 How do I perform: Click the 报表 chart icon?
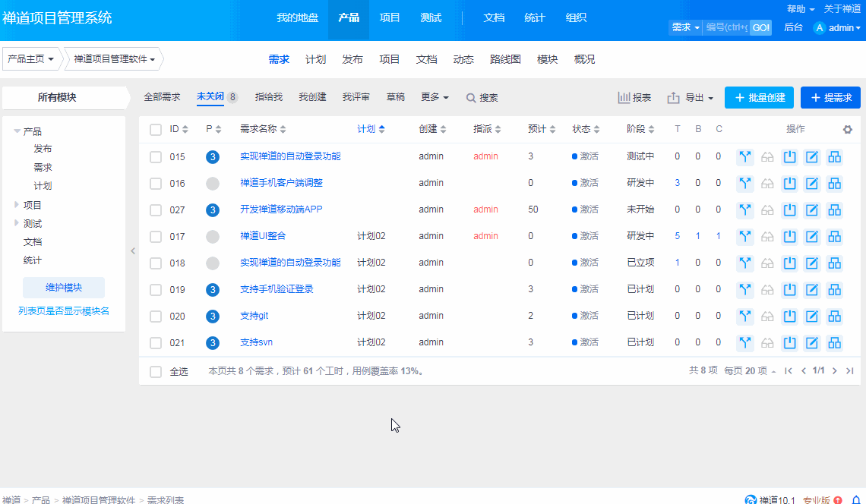tap(624, 98)
